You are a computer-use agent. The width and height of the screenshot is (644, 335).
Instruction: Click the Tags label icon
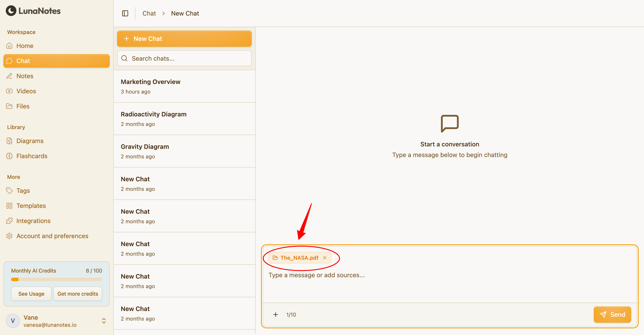tap(9, 191)
